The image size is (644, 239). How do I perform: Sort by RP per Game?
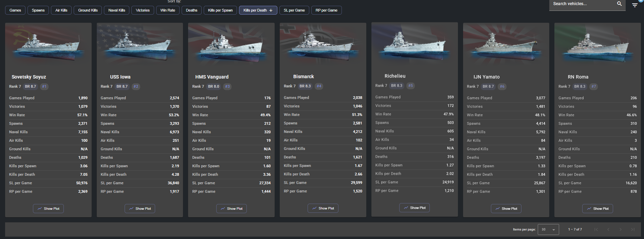point(327,10)
